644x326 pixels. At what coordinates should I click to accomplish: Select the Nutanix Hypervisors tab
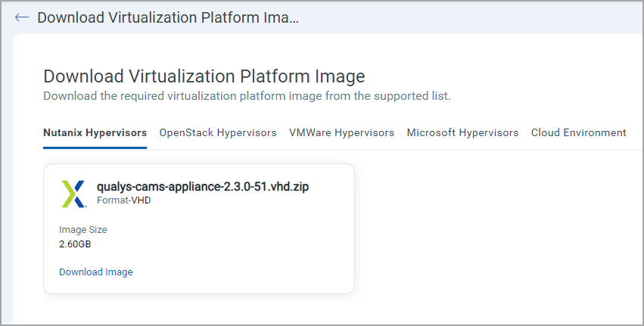(x=95, y=132)
